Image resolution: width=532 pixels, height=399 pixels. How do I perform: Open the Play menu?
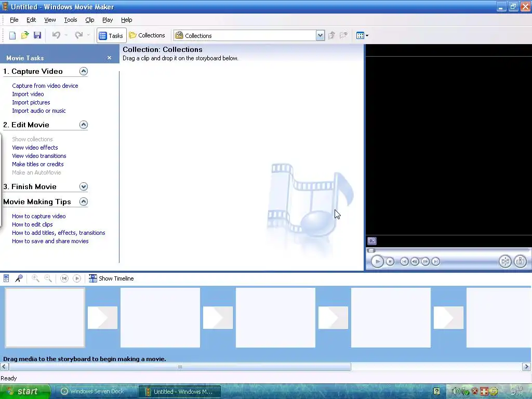click(108, 20)
